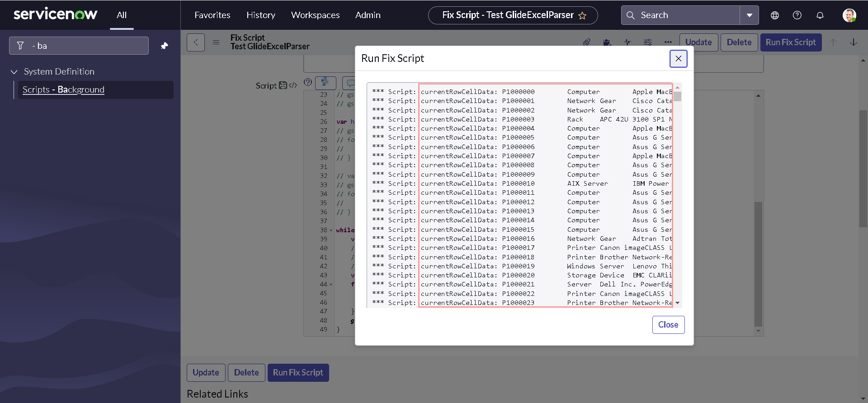The image size is (868, 403).
Task: Go to previous record with up arrow
Action: [833, 42]
